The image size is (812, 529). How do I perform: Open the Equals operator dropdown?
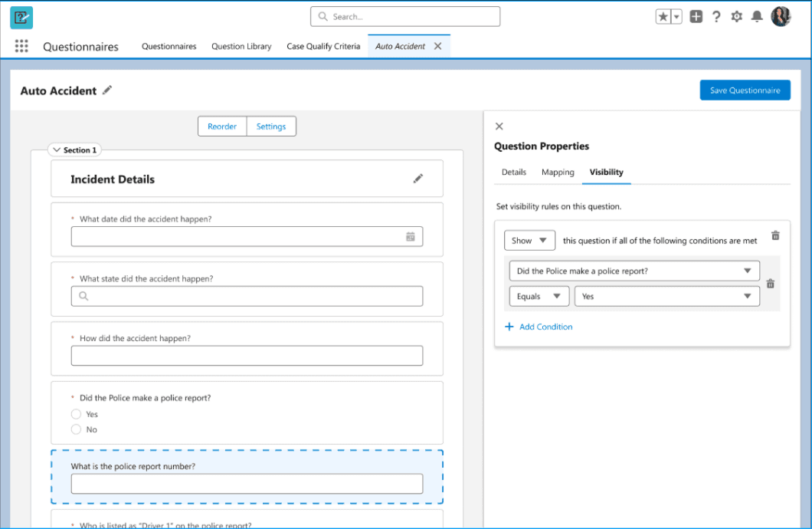coord(539,297)
